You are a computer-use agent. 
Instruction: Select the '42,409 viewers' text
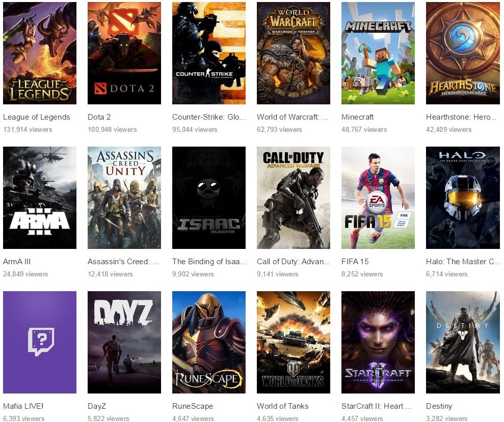click(449, 130)
